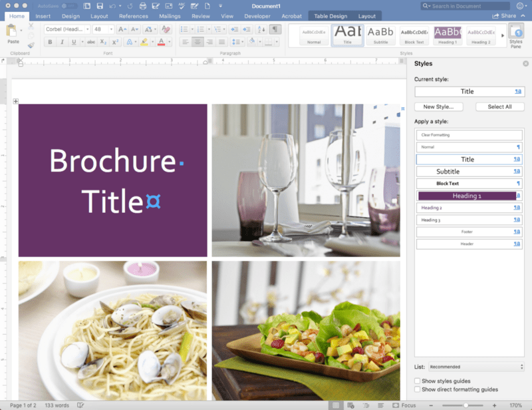Open the List Recommended dropdown

pyautogui.click(x=475, y=366)
